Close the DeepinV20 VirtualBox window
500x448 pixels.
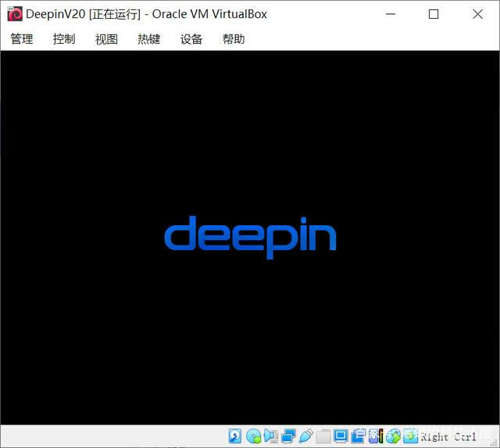(x=477, y=14)
